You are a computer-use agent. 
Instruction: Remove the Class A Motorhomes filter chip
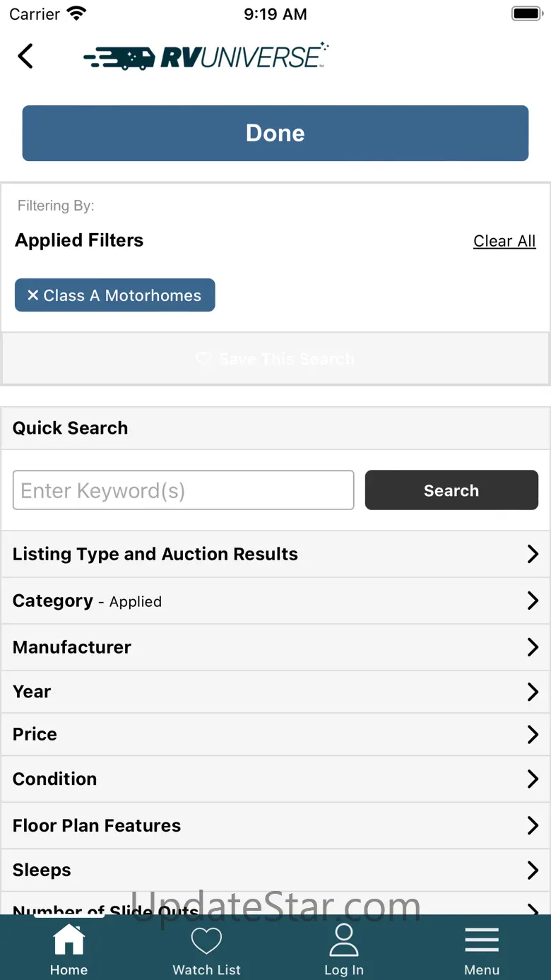point(114,295)
